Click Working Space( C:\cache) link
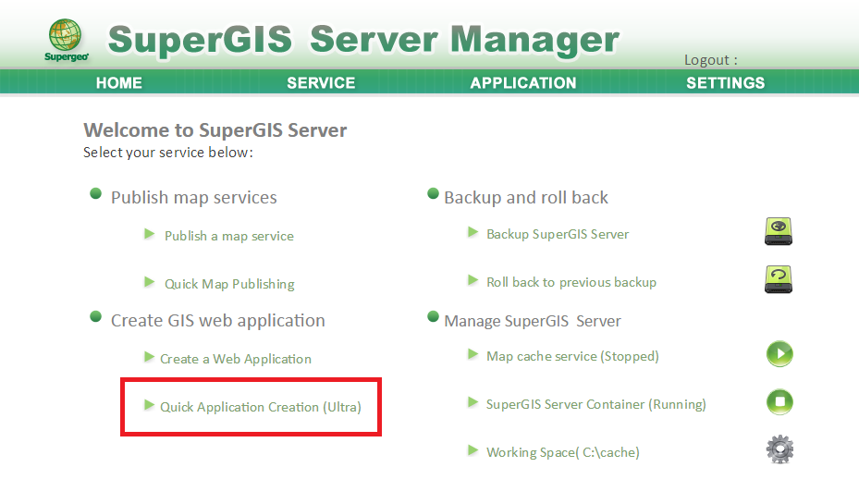The height and width of the screenshot is (504, 859). coord(562,452)
